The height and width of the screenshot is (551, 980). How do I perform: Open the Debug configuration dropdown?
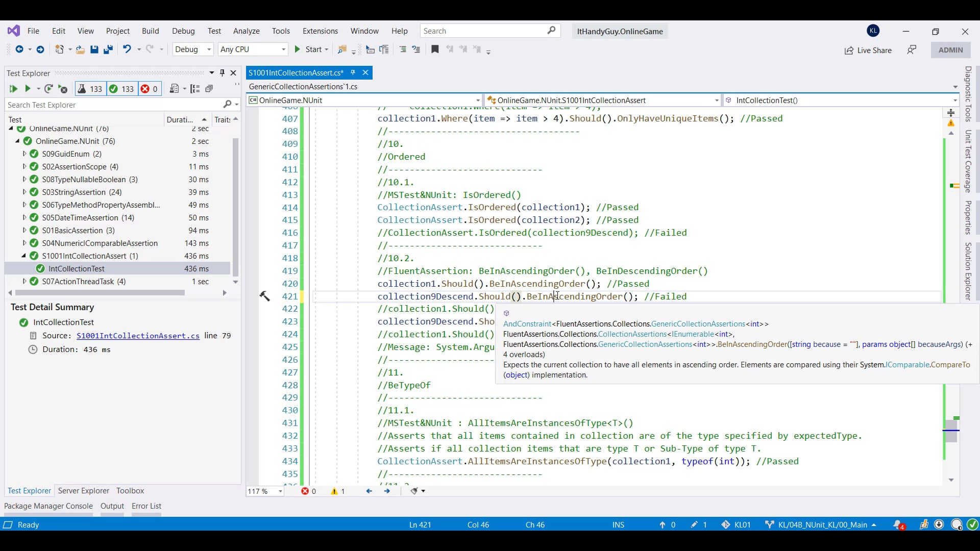pos(192,49)
